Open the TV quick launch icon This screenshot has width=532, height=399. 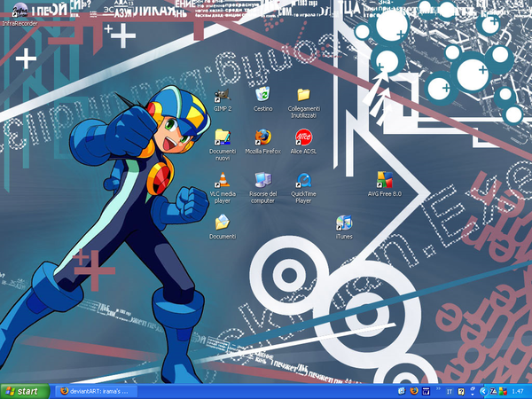click(x=426, y=391)
